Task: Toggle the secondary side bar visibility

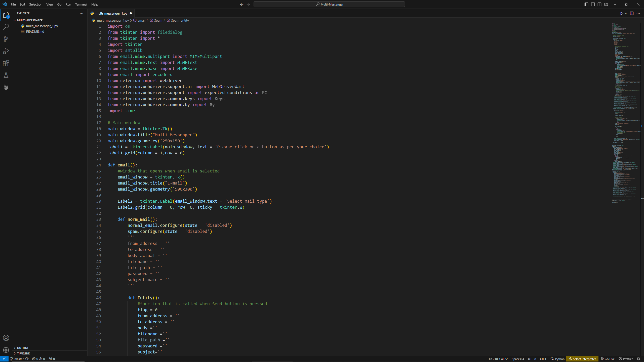Action: pyautogui.click(x=599, y=4)
